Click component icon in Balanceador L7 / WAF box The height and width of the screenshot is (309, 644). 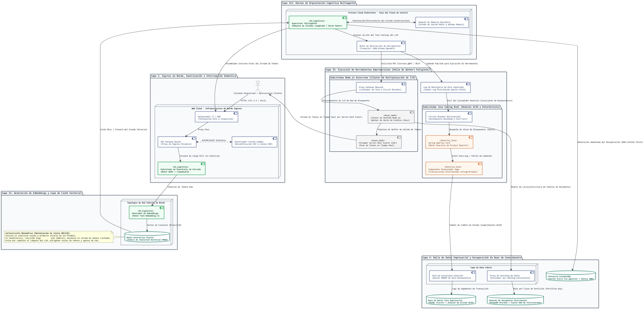(235, 113)
